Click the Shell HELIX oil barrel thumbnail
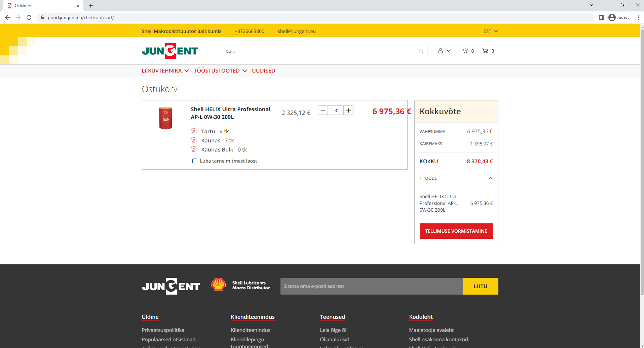The height and width of the screenshot is (348, 644). 165,118
